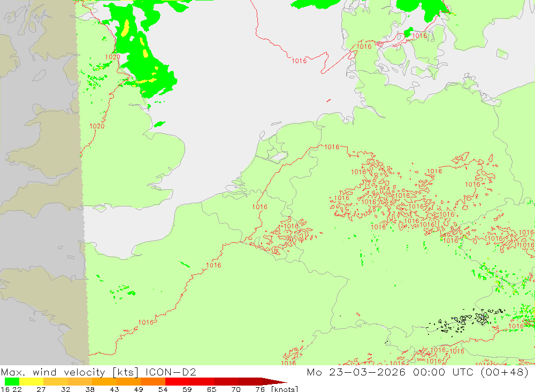Click the legend value '76'
Viewport: 535px width, 392px height.
(260, 389)
